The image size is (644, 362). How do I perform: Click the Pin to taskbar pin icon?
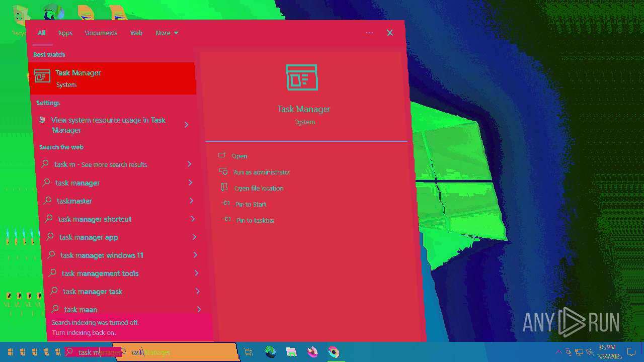tap(226, 220)
